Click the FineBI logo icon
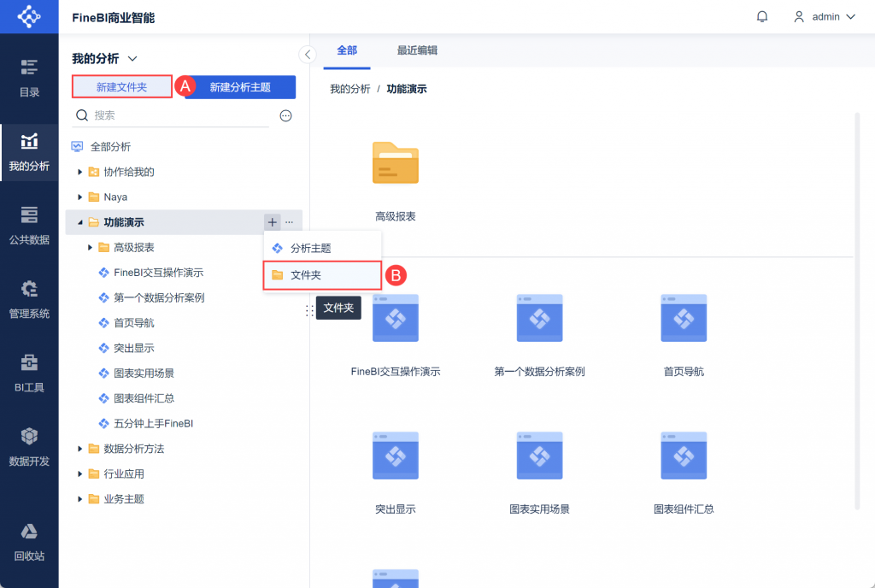 (29, 17)
